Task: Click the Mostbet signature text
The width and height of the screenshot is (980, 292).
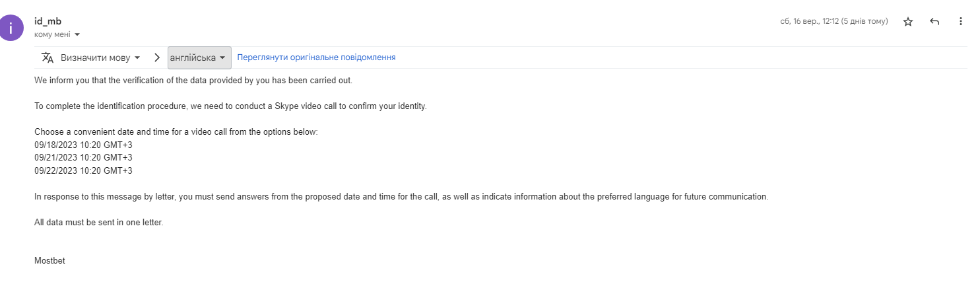Action: pos(49,261)
